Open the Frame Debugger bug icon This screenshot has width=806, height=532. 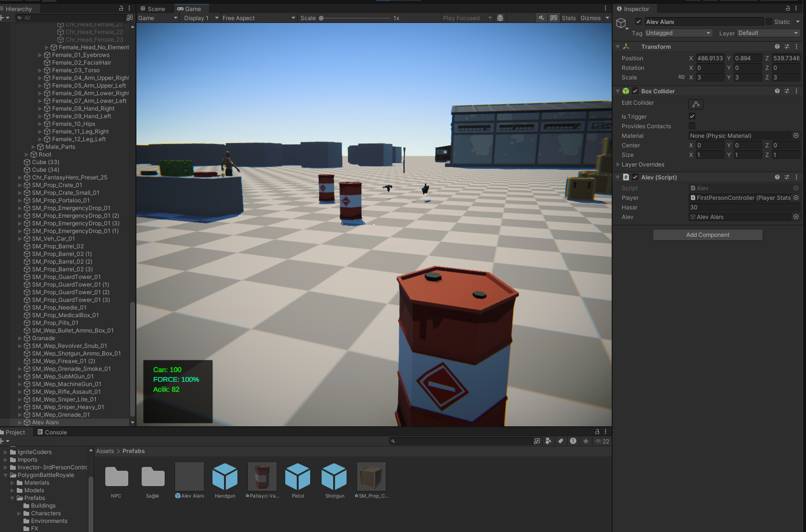pos(500,18)
